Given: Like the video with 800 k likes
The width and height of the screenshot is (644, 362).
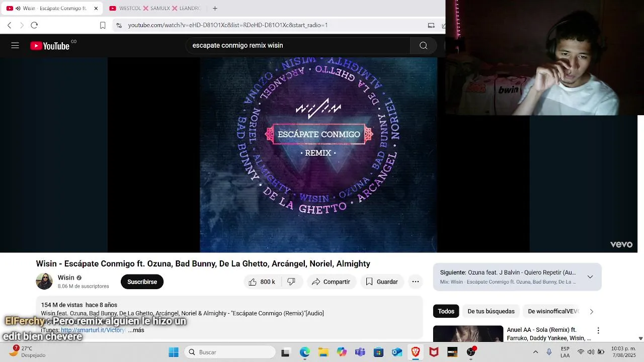Looking at the screenshot, I should 261,282.
